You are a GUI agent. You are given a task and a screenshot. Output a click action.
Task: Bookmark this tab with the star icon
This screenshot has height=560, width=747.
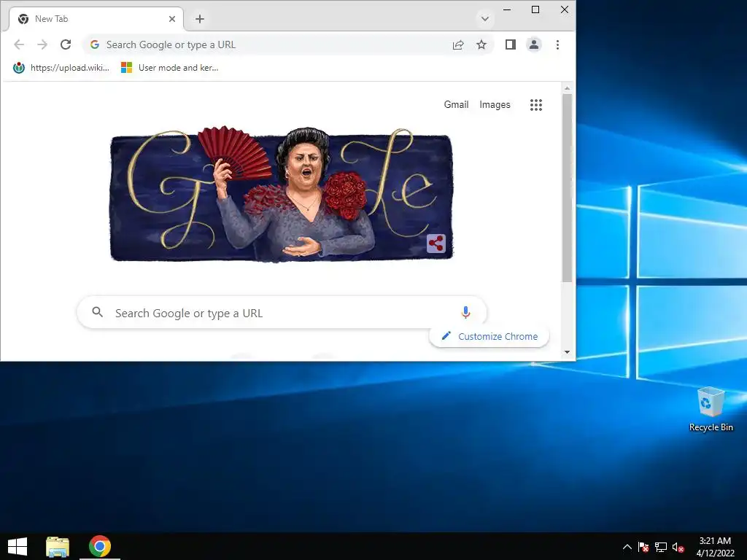[x=481, y=44]
